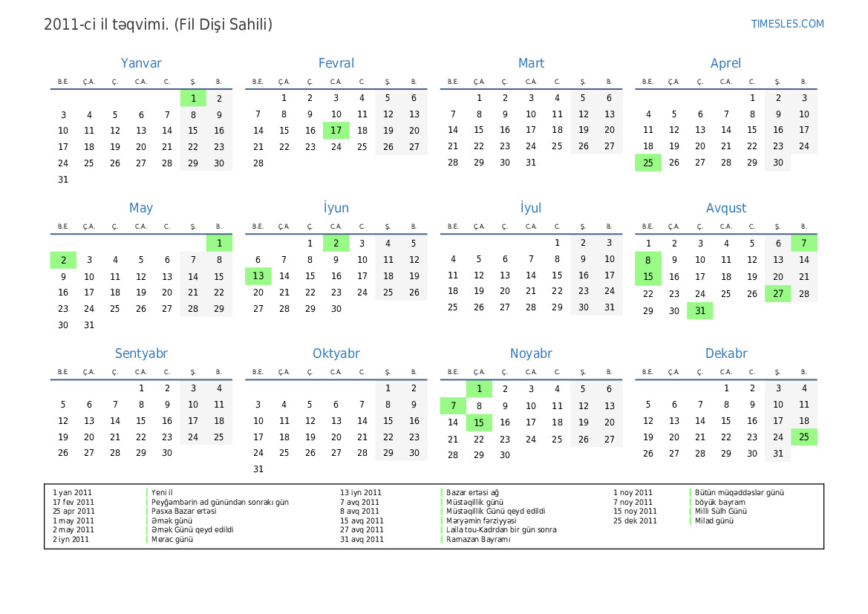Viewport: 868px width, 614px height.
Task: Click day 31 in İyul
Action: point(609,307)
